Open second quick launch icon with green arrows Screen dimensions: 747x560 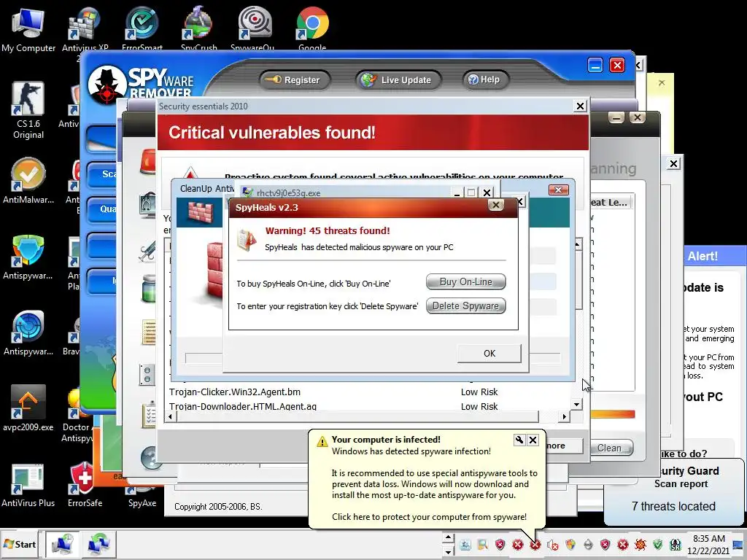(x=98, y=544)
